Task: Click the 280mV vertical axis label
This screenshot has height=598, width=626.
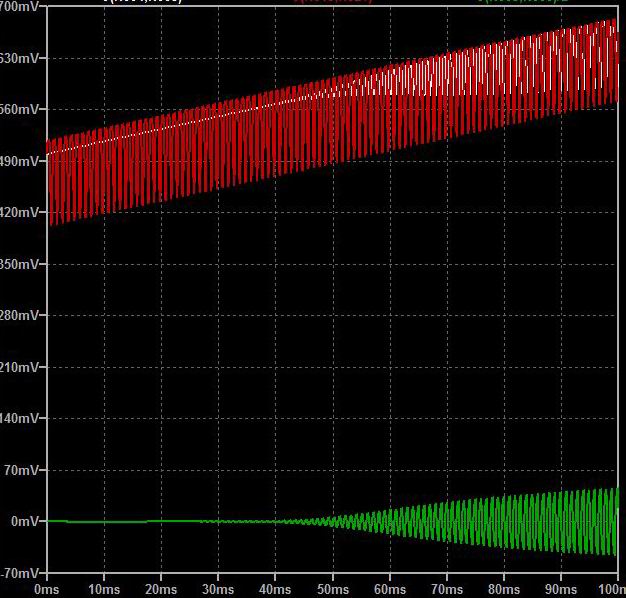Action: click(x=20, y=315)
